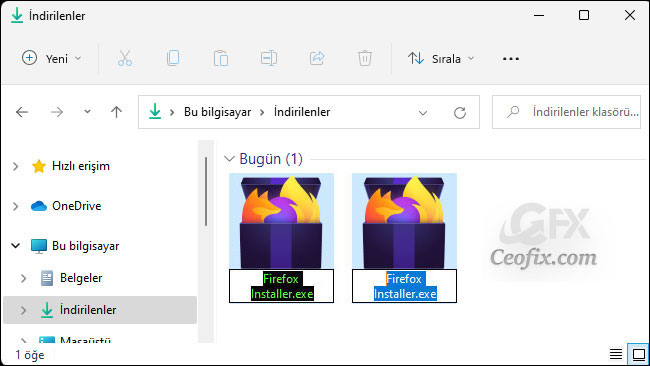Open recent locations dropdown chevron
This screenshot has width=650, height=366.
(87, 111)
